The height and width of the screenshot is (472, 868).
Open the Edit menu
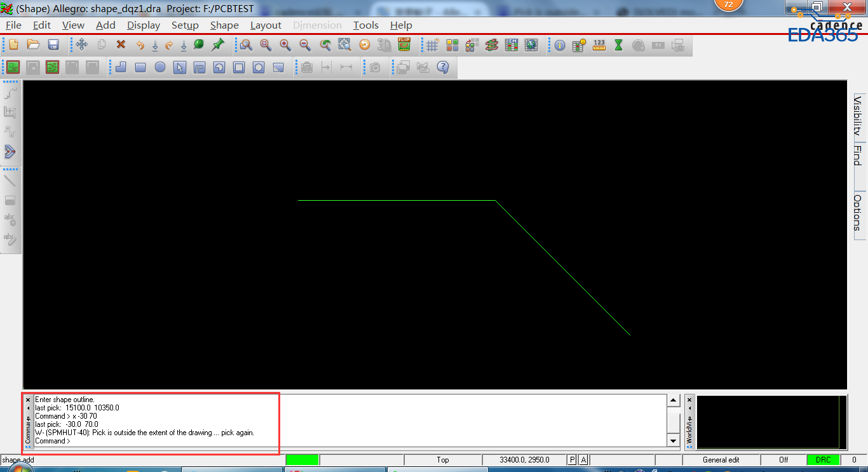[x=42, y=25]
